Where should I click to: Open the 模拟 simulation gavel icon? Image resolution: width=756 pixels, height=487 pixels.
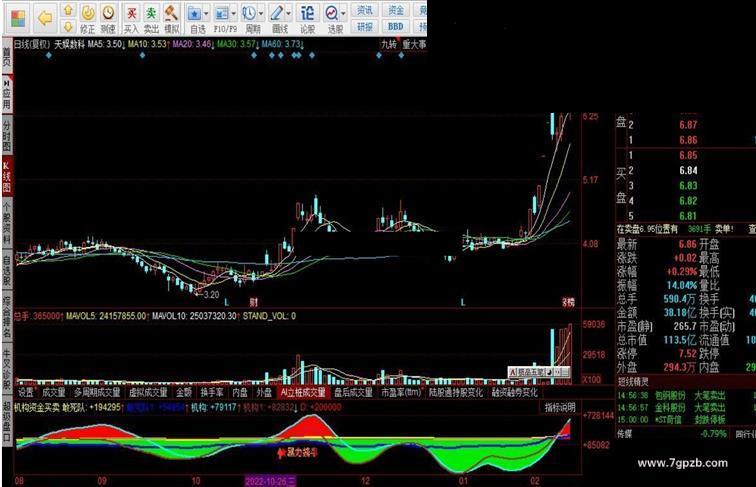(172, 20)
